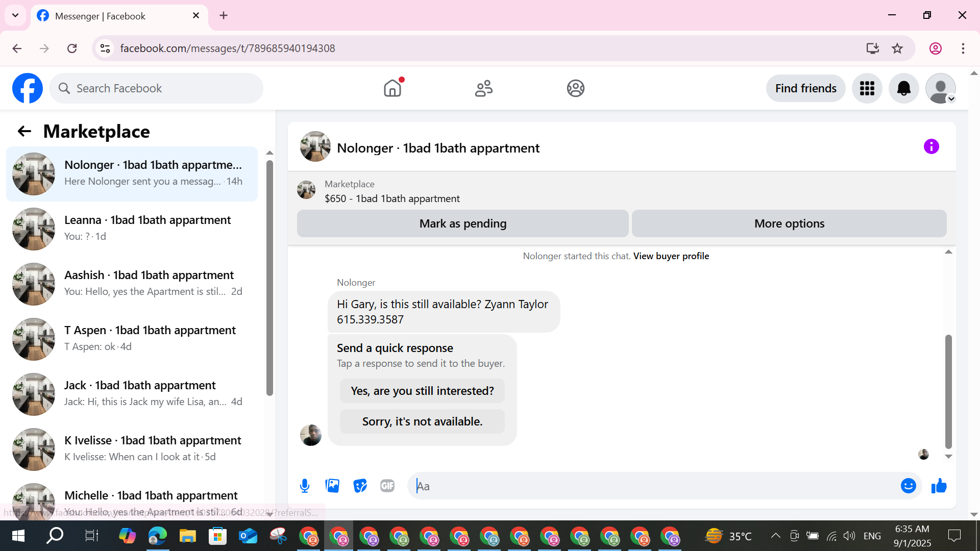Open Windows taskbar search
The height and width of the screenshot is (551, 980).
tap(55, 536)
